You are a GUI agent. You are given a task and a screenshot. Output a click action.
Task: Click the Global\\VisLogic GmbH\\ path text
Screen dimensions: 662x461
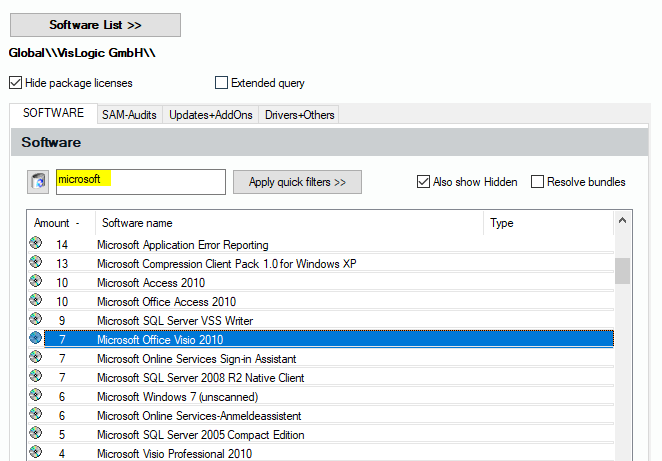(x=82, y=53)
